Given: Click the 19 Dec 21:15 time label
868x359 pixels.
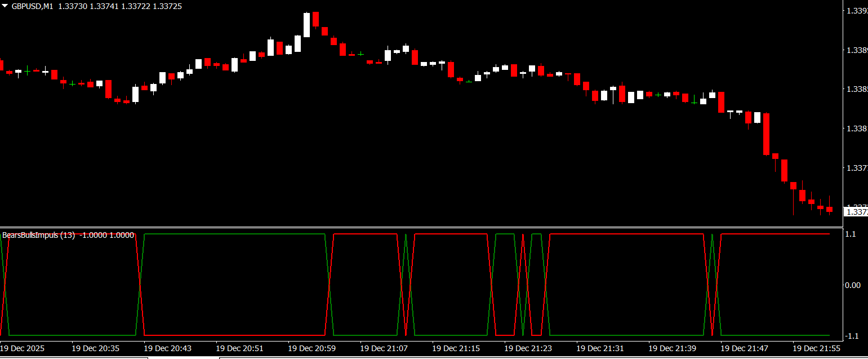Looking at the screenshot, I should click(x=456, y=349).
